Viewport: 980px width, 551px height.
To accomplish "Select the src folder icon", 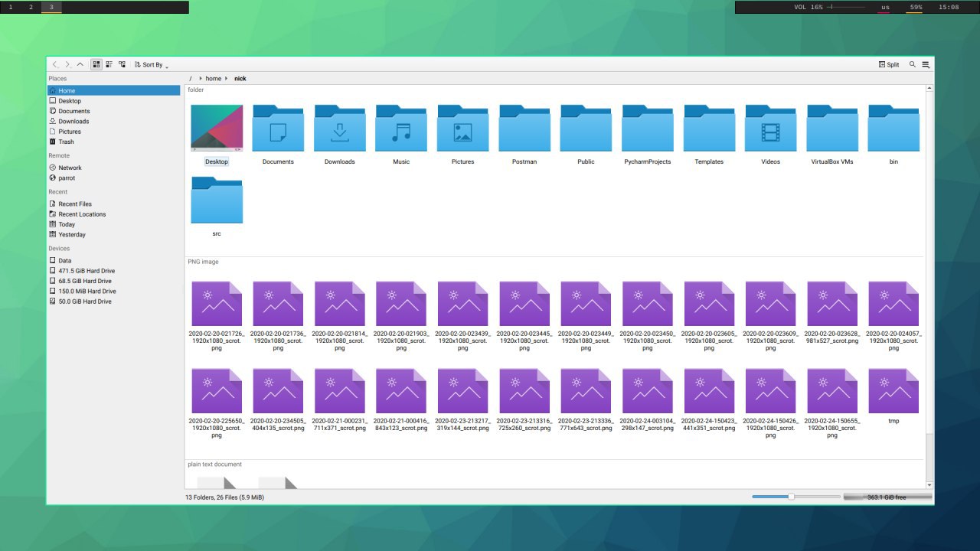I will click(x=217, y=201).
